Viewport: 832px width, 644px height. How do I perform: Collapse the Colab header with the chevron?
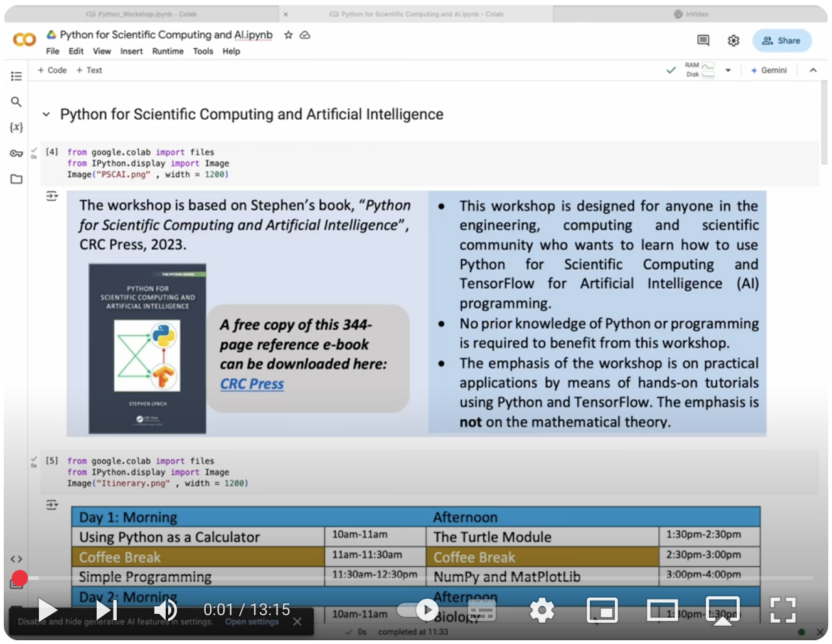(813, 70)
